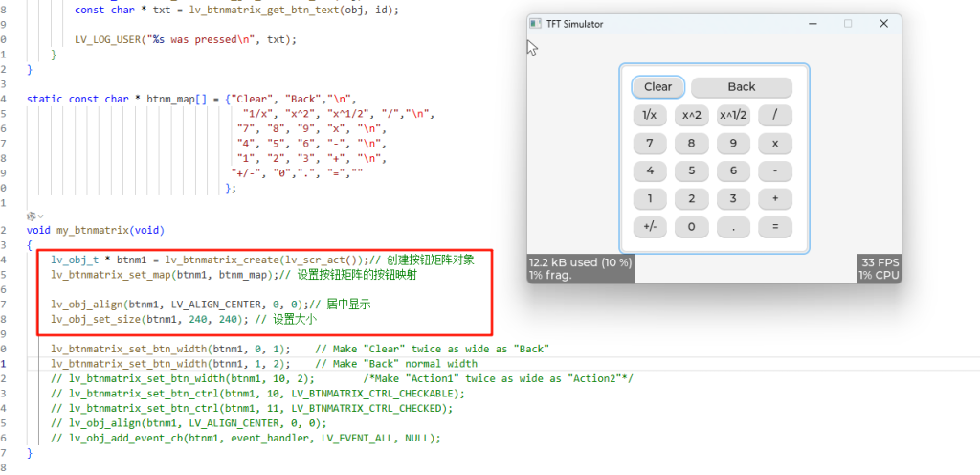
Task: Minimize the TFT Simulator window
Action: pyautogui.click(x=813, y=24)
